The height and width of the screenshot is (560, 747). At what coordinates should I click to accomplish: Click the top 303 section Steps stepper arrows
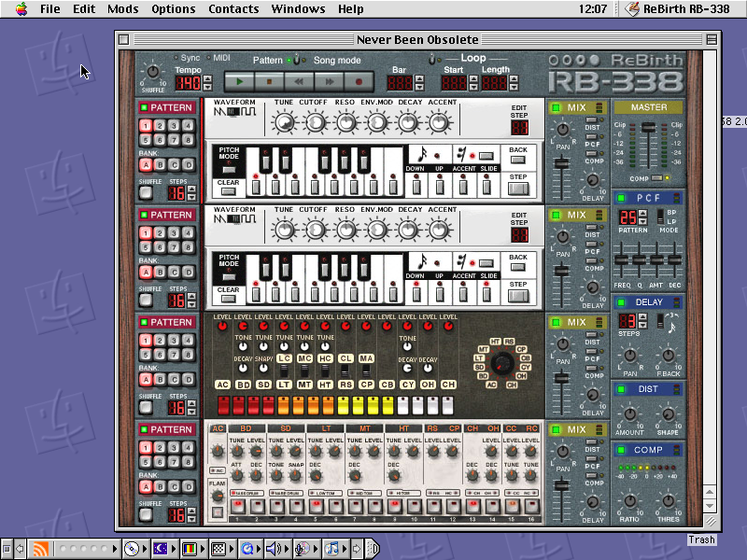click(x=191, y=193)
